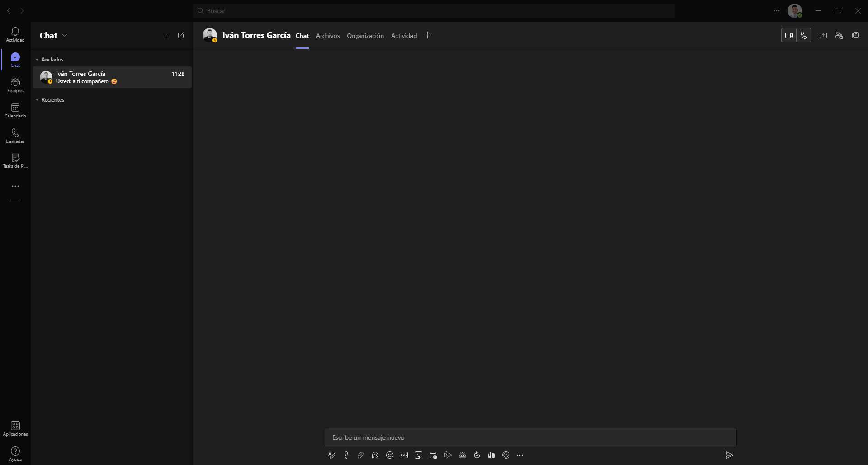
Task: Open the Updates circular arrow app
Action: 477,455
